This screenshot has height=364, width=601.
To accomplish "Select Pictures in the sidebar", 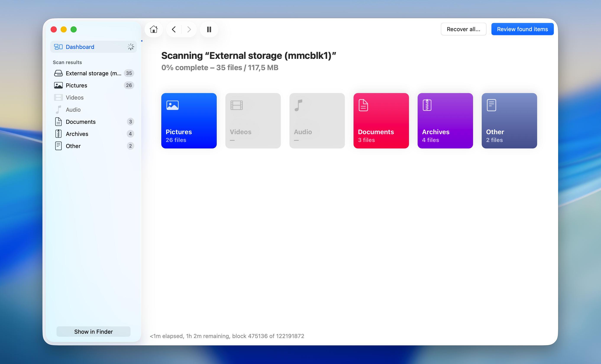I will pyautogui.click(x=76, y=85).
